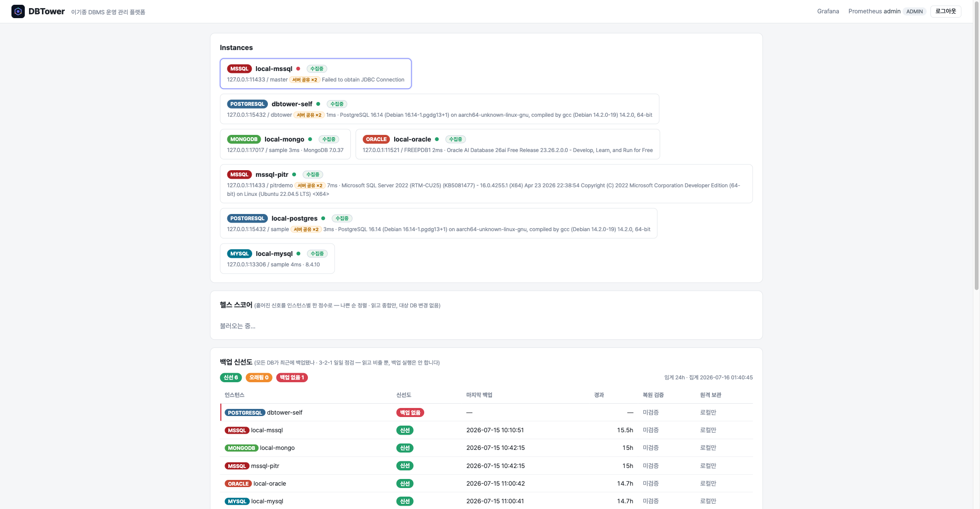Click MYSQL badge on local-mysql card
This screenshot has height=509, width=980.
240,254
